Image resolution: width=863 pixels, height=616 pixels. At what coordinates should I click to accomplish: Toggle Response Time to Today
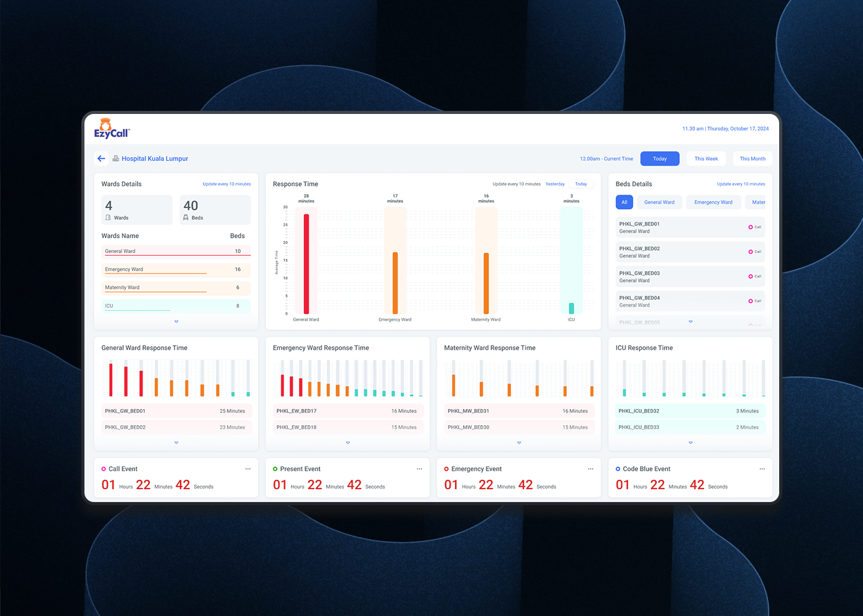tap(581, 184)
